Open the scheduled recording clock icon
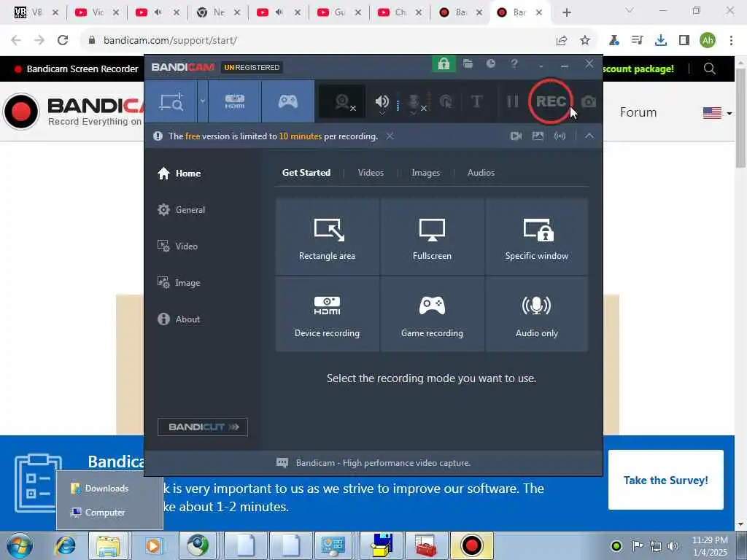 (x=491, y=64)
